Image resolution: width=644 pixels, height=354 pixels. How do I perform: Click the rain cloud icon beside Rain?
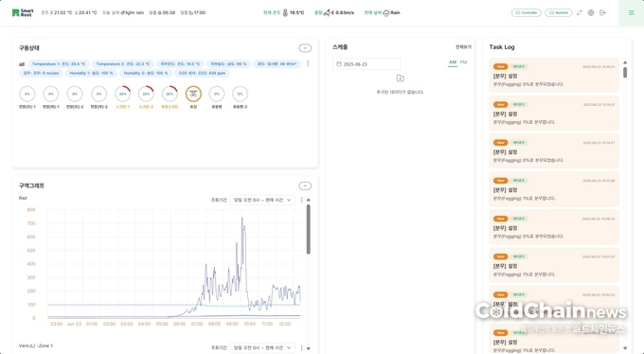386,13
